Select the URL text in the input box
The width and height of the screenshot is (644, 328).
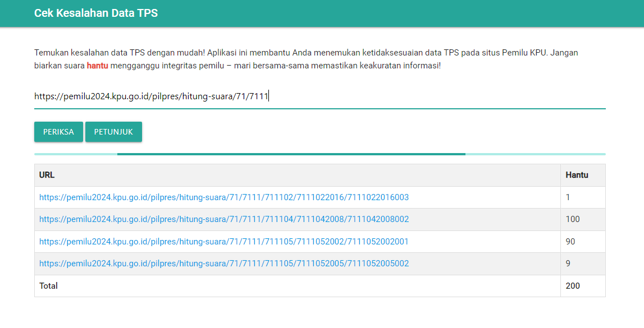coord(152,96)
